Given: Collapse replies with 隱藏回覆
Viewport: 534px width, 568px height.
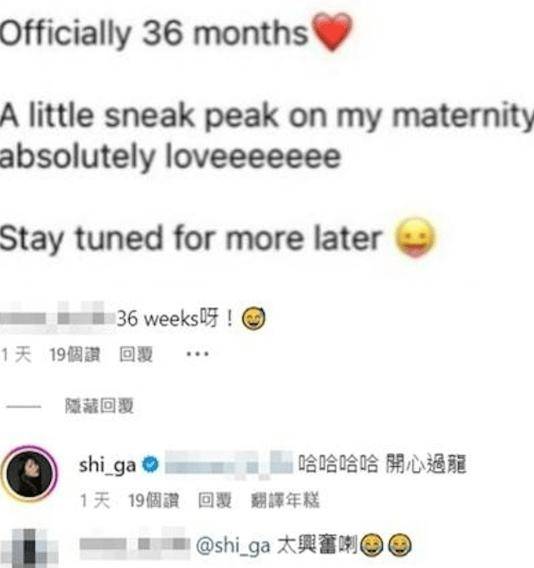Looking at the screenshot, I should [x=99, y=406].
